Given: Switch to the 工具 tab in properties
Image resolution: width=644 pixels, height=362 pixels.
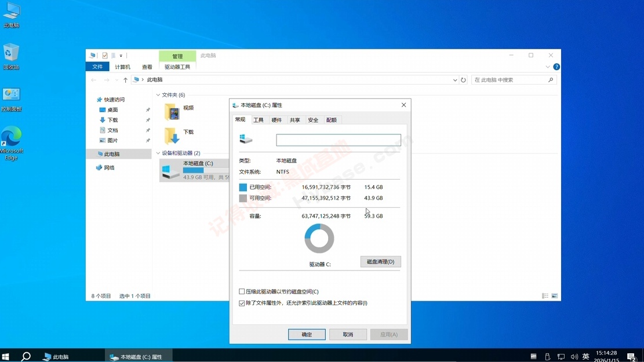Looking at the screenshot, I should 259,120.
